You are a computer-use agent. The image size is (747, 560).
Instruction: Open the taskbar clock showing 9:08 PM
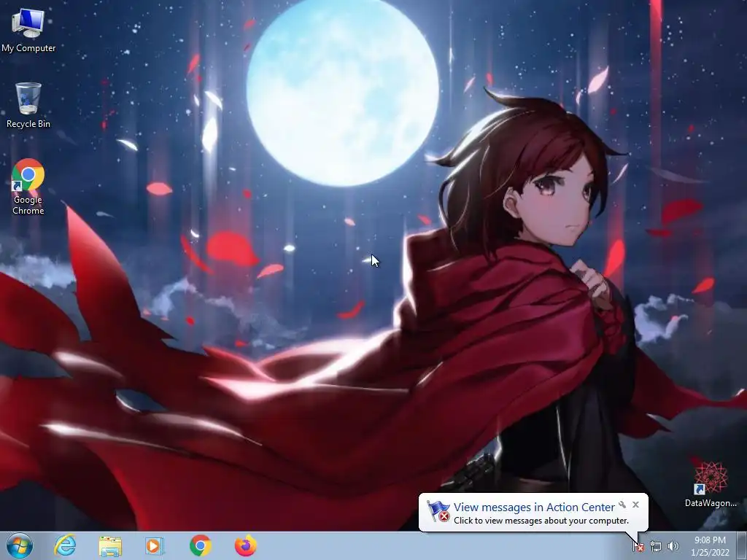(710, 546)
